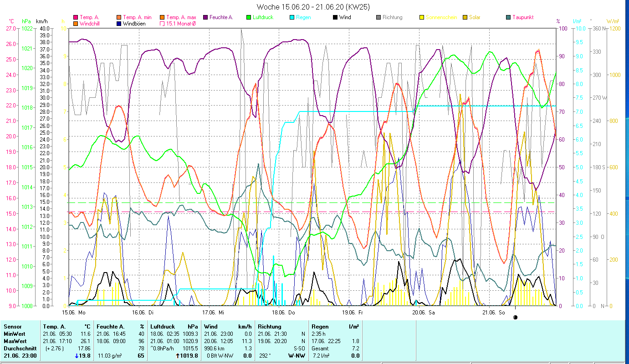Click the average temperature value 17.86

tap(84, 349)
